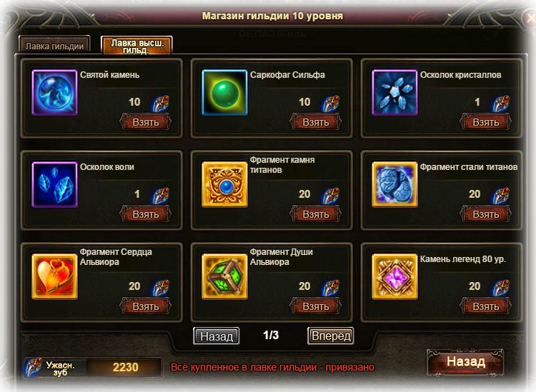
Task: Select the Святой камень blue orb icon
Action: (54, 92)
